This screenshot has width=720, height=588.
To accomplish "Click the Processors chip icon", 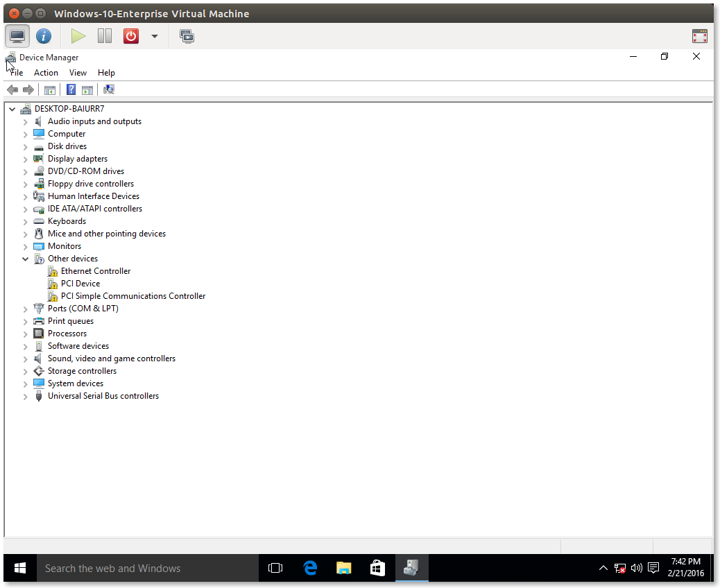I will (x=39, y=334).
